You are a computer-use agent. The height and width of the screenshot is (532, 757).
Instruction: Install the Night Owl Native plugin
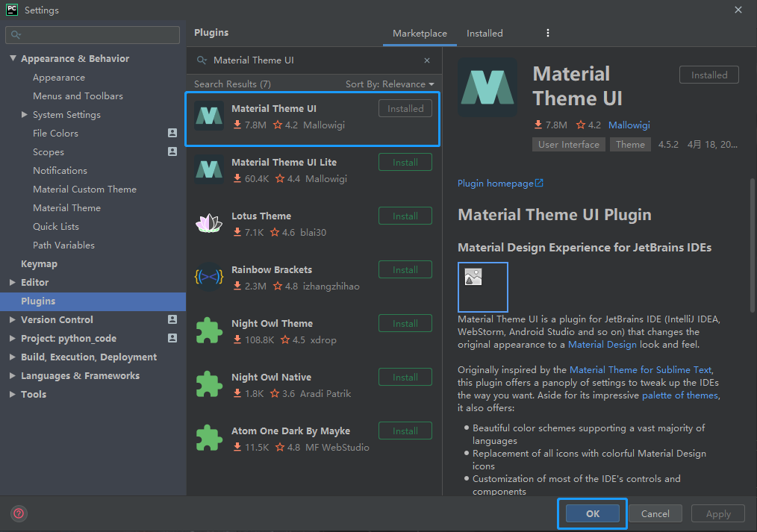pyautogui.click(x=405, y=377)
